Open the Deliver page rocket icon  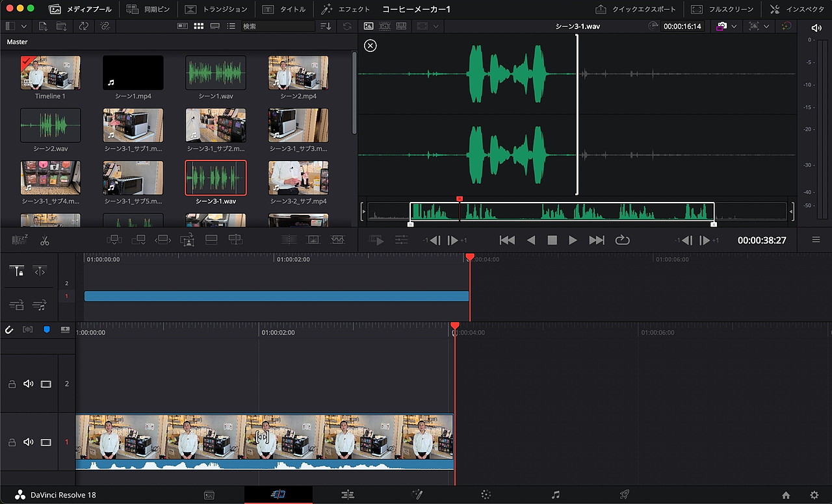[x=624, y=495]
